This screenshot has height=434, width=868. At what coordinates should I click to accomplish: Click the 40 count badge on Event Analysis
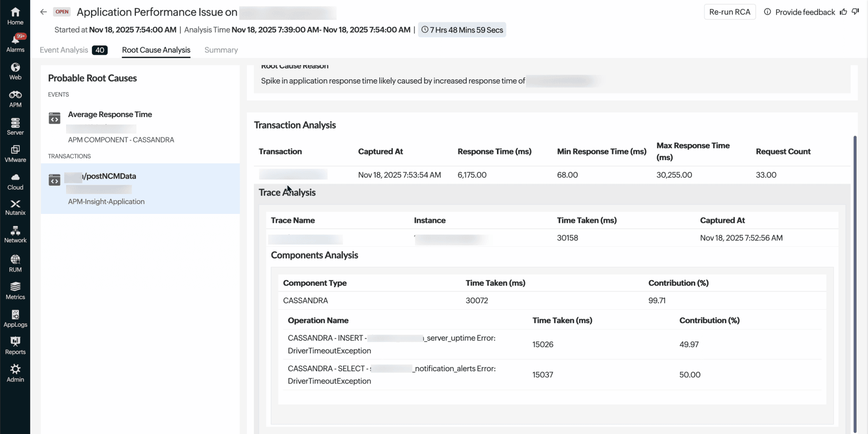click(x=100, y=50)
